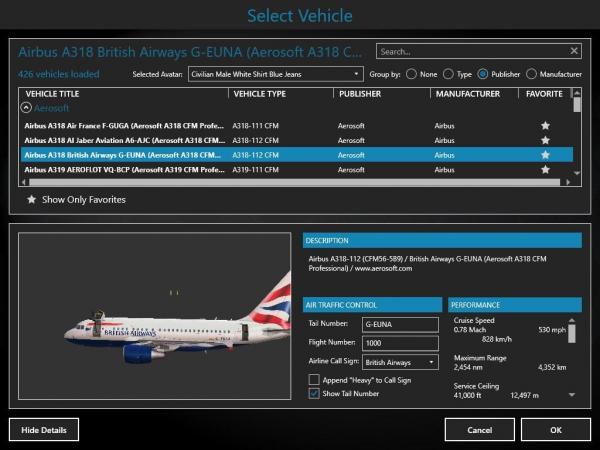Sort by PUBLISHER column header
600x450 pixels.
pos(360,94)
